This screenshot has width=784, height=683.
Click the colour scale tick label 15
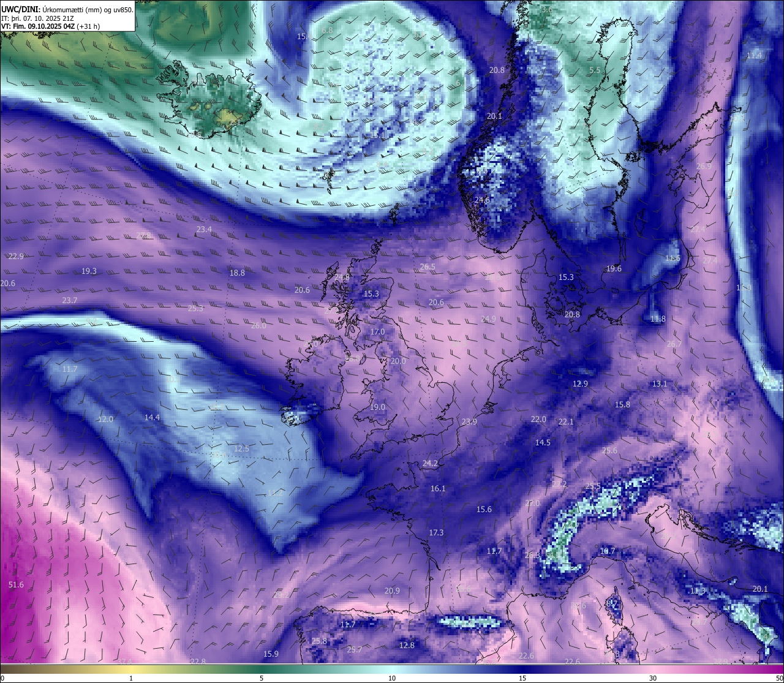coord(522,678)
